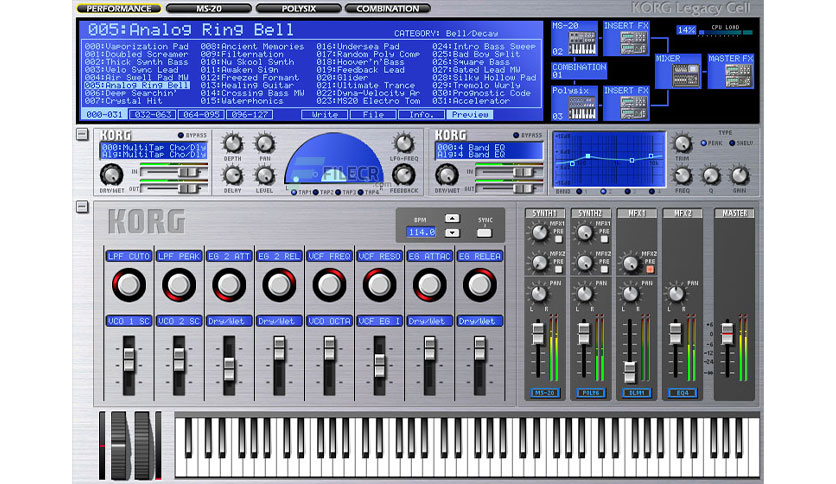The width and height of the screenshot is (836, 484).
Task: Show program bank 096-127
Action: (x=250, y=115)
